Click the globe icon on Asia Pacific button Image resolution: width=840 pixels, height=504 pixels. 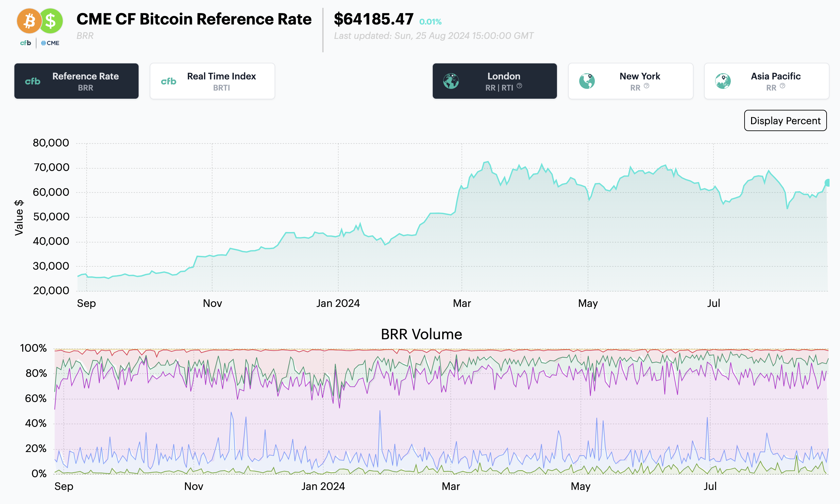(723, 81)
